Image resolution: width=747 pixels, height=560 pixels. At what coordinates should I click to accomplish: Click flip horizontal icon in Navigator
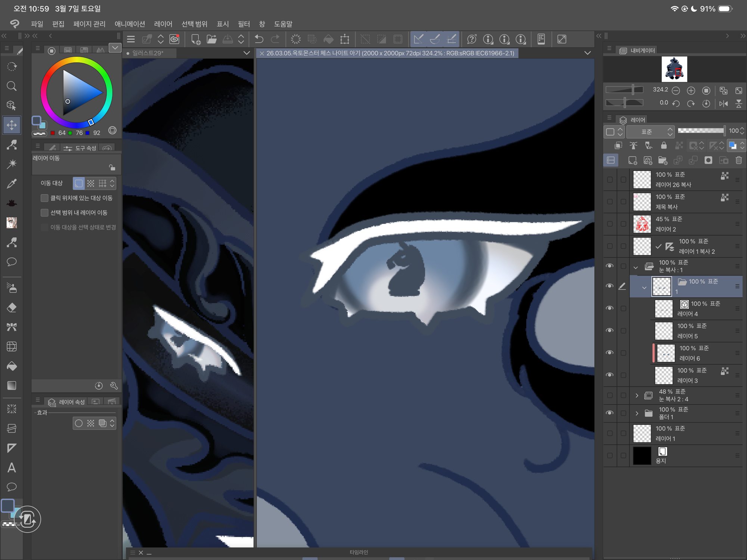coord(723,103)
